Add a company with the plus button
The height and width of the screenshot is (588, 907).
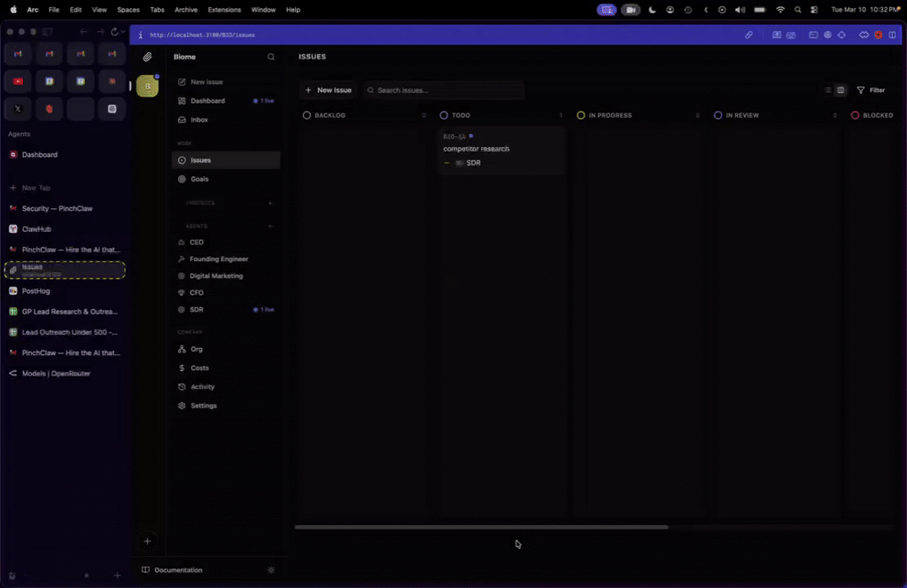148,541
